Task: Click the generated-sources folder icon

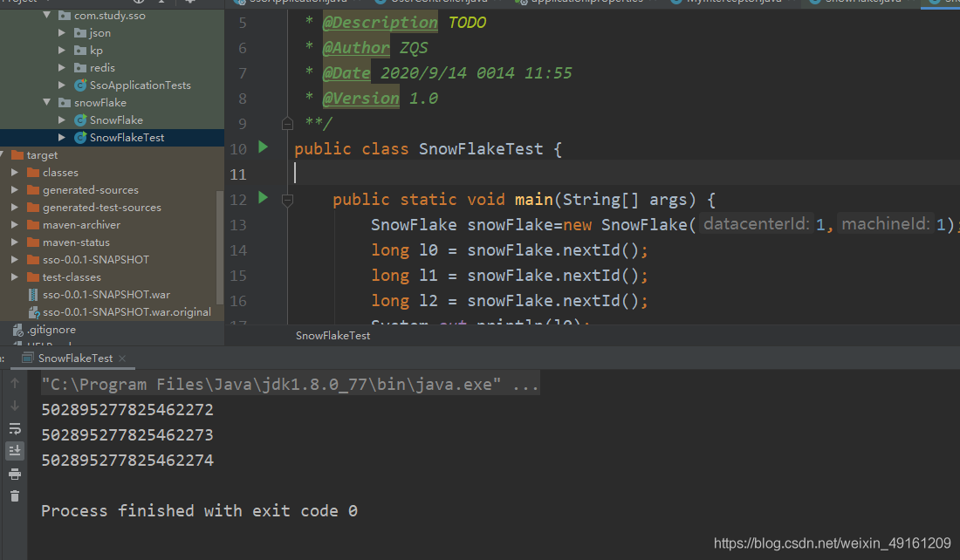Action: 33,190
